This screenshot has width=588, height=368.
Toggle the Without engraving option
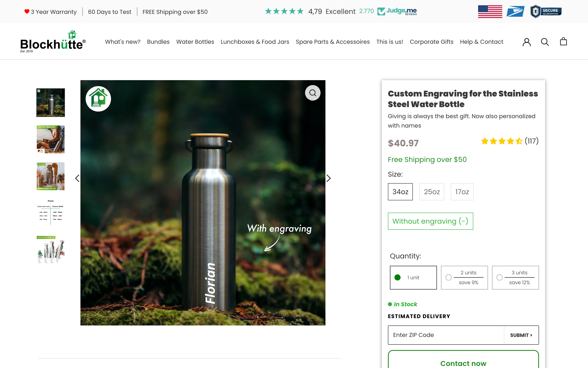click(x=430, y=221)
